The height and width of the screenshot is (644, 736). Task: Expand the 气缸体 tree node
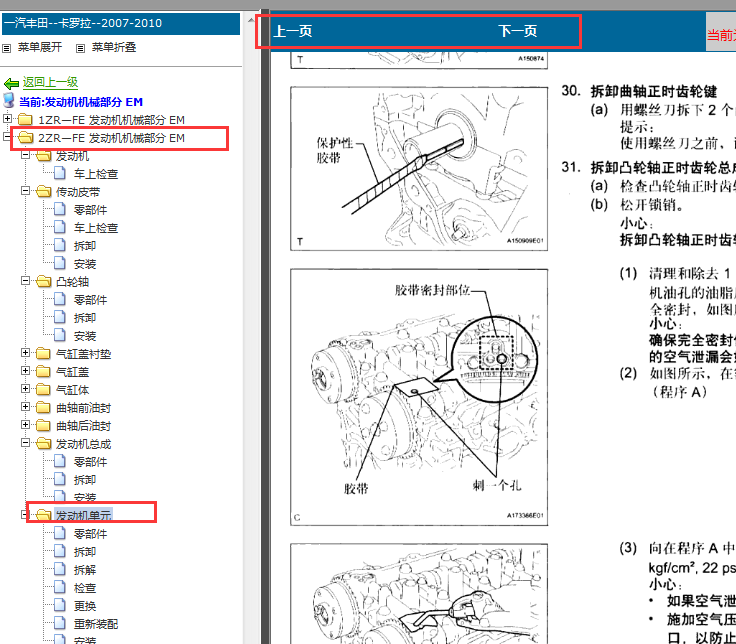click(25, 389)
